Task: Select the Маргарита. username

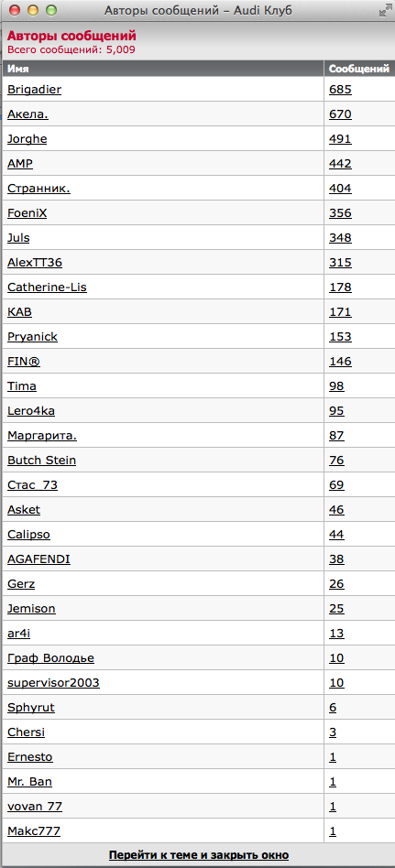Action: tap(42, 436)
